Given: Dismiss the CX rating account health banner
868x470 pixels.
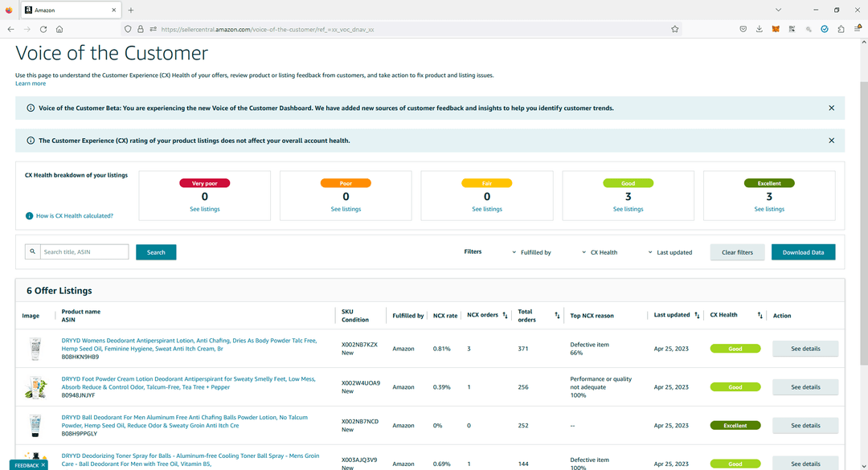Looking at the screenshot, I should pos(832,141).
